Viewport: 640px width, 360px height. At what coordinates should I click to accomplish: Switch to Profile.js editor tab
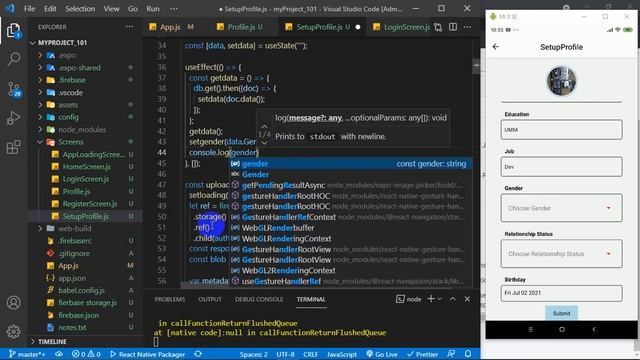[241, 27]
